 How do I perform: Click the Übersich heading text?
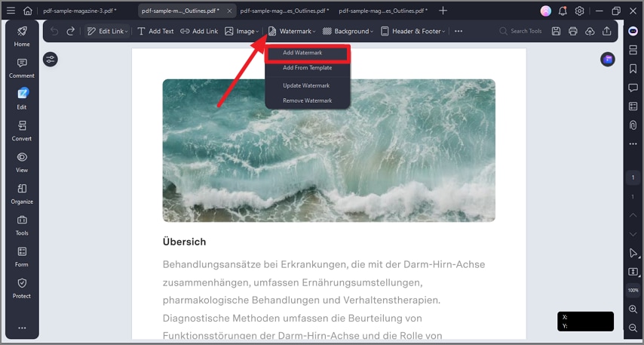click(x=185, y=242)
